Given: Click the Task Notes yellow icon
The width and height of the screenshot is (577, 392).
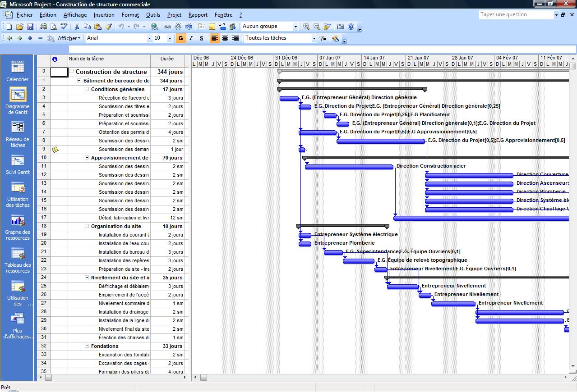Looking at the screenshot, I should tap(212, 27).
